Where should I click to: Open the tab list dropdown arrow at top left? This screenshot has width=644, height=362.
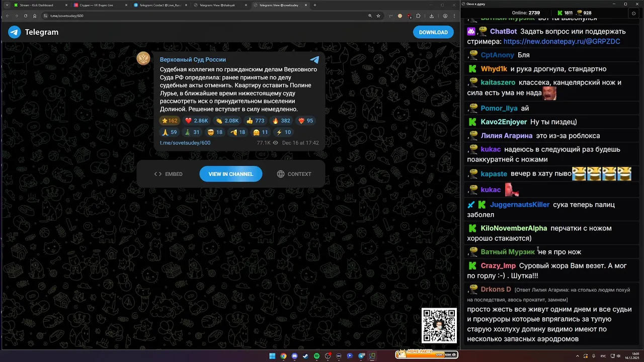pyautogui.click(x=7, y=5)
